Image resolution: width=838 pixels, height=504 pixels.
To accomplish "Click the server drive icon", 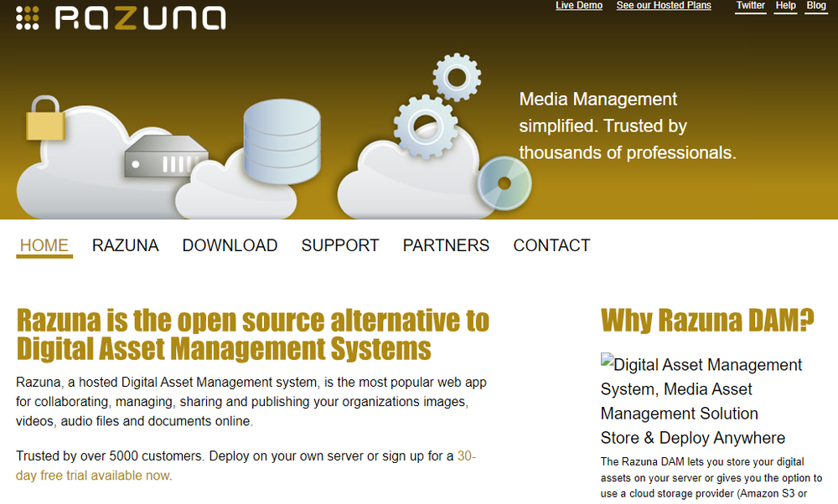I will tap(166, 156).
